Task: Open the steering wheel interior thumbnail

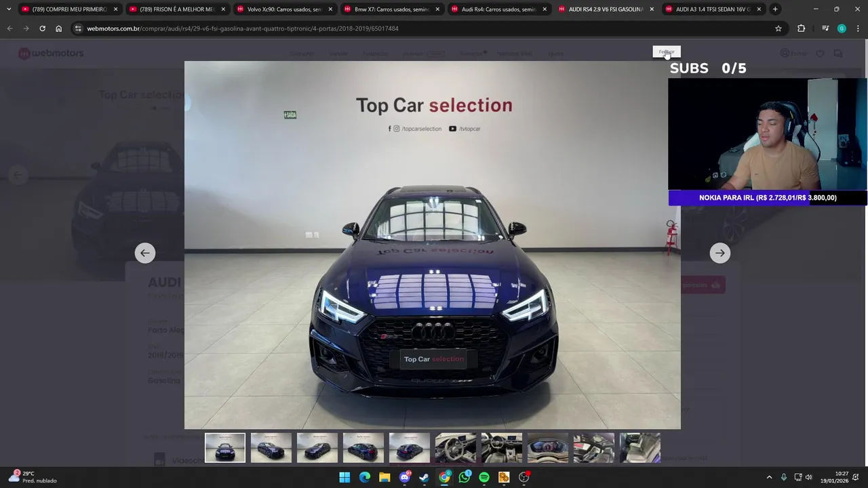Action: point(456,448)
